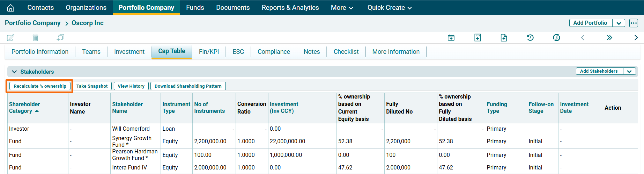Switch to the Fin/KPI tab

(x=209, y=52)
